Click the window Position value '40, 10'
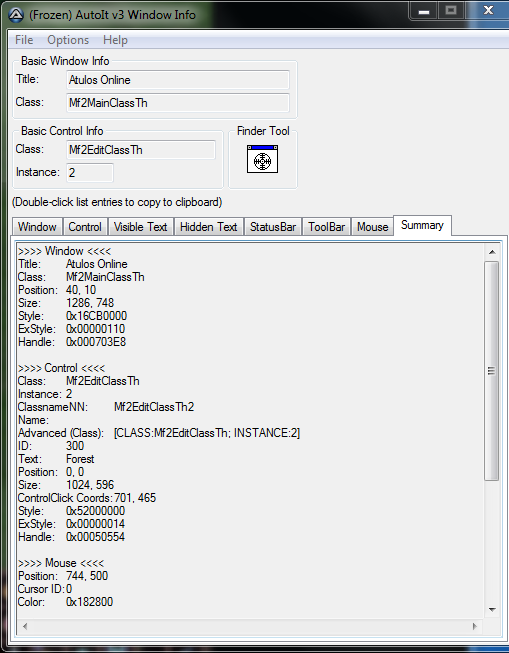Image resolution: width=509 pixels, height=653 pixels. pyautogui.click(x=81, y=290)
